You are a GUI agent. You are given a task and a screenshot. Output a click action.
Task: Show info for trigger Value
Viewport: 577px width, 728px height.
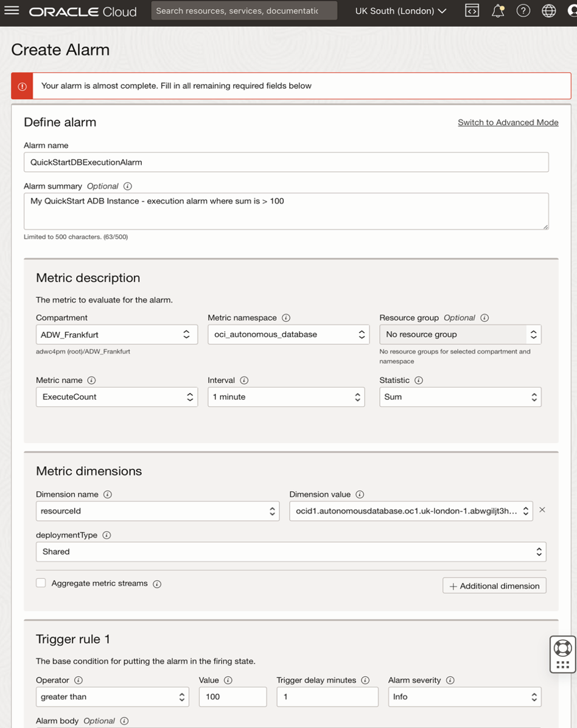coord(228,680)
